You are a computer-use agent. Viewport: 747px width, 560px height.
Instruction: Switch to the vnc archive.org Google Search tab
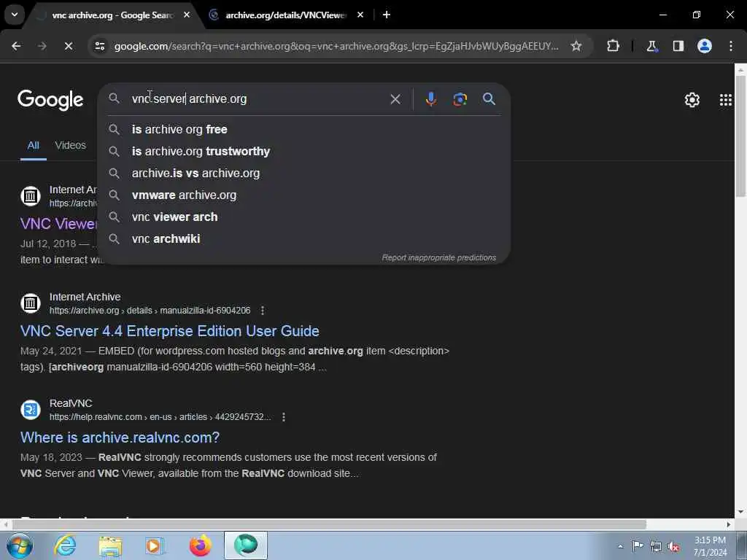pos(113,15)
